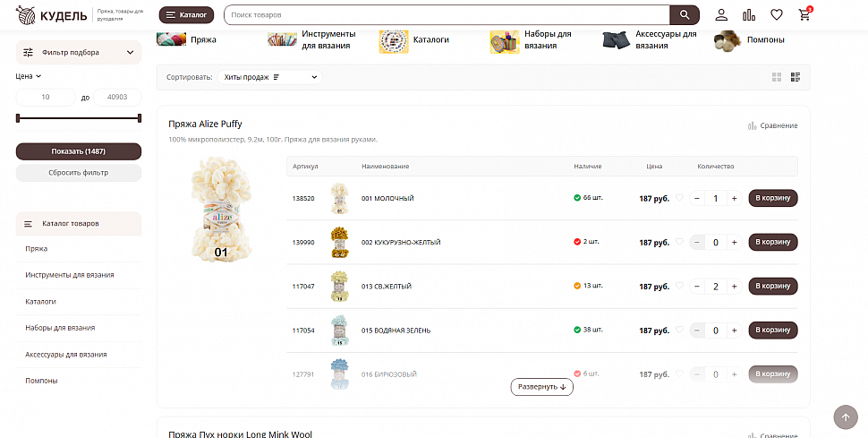Add 015 ВОДЯНАЯ ЗЕЛЕНЬ to favorites heart
Screen dimensions: 868x438
pos(679,330)
